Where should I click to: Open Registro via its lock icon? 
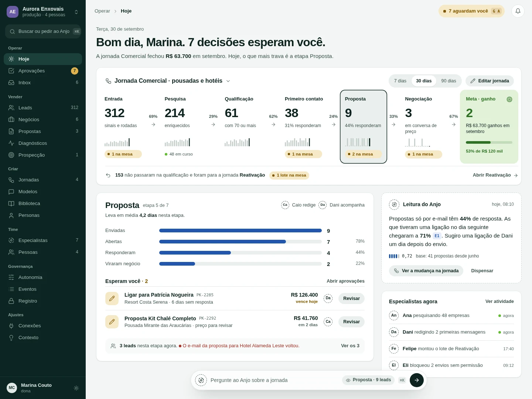[x=11, y=301]
